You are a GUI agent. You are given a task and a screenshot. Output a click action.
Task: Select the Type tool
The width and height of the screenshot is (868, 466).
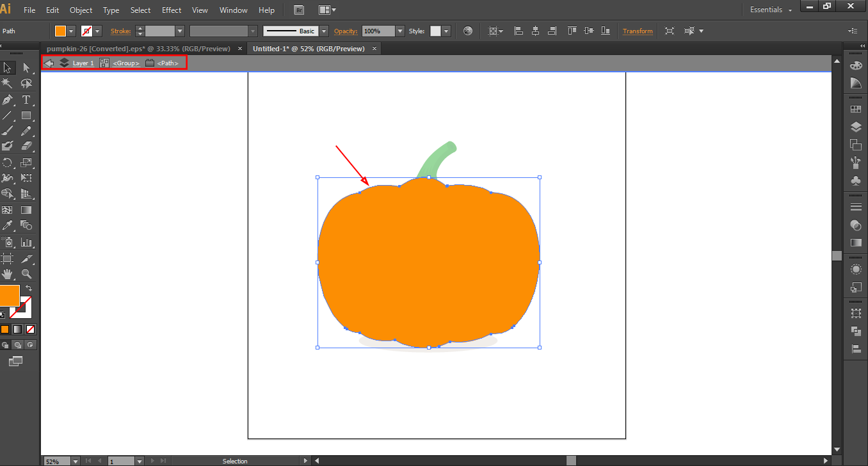pyautogui.click(x=26, y=100)
